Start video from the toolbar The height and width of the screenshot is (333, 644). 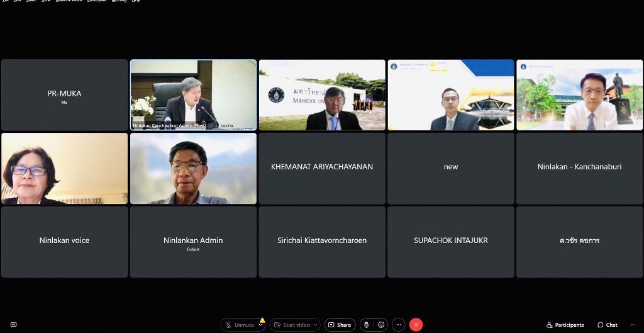point(292,325)
